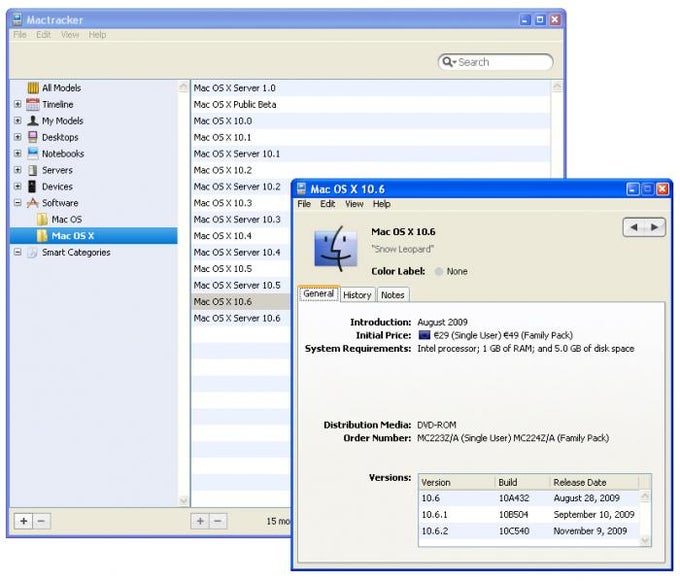Screen dimensions: 680x581
Task: Click the Desktops computer icon
Action: [x=33, y=137]
